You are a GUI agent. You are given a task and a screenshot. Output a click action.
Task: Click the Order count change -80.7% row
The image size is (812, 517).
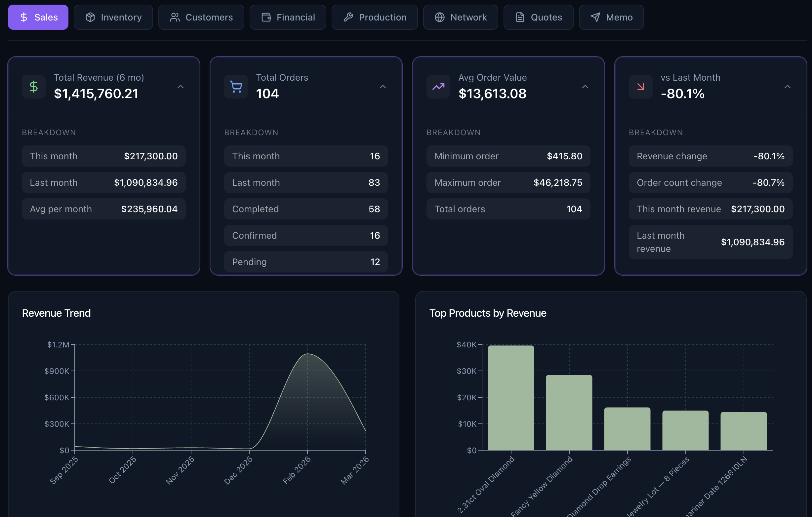click(x=711, y=182)
